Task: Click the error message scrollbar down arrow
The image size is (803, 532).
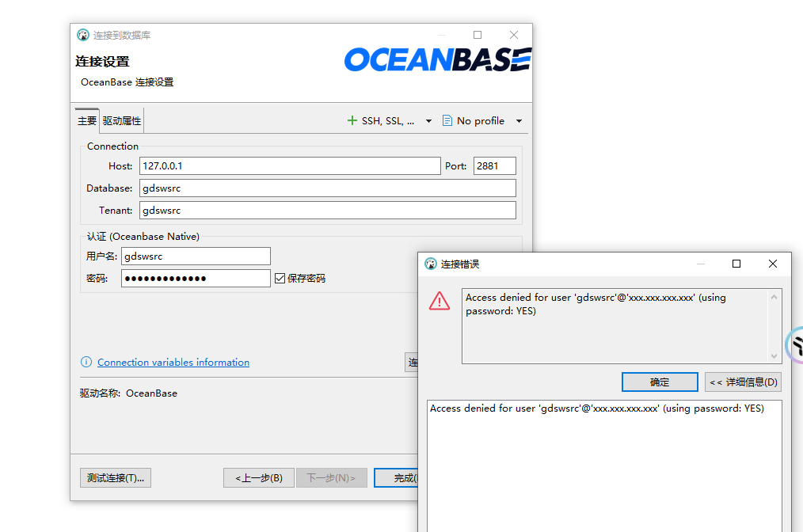Action: tap(774, 356)
